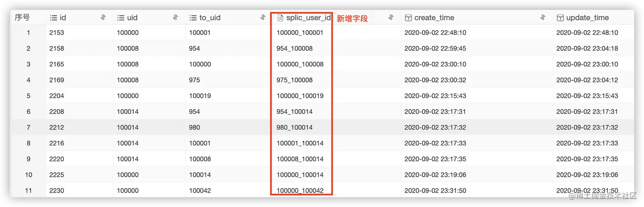Screen dimensions: 644x207
Task: Click the list type icon beside to_uid header
Action: [193, 18]
